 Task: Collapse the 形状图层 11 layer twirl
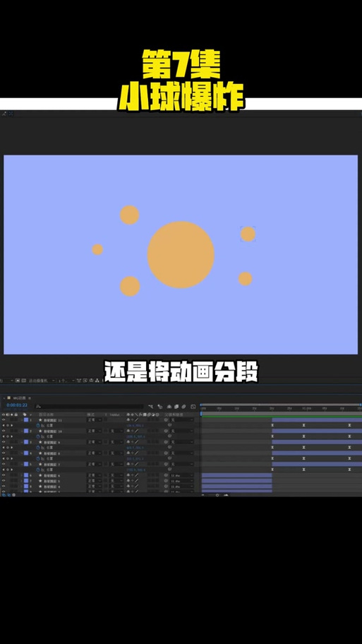(x=22, y=419)
